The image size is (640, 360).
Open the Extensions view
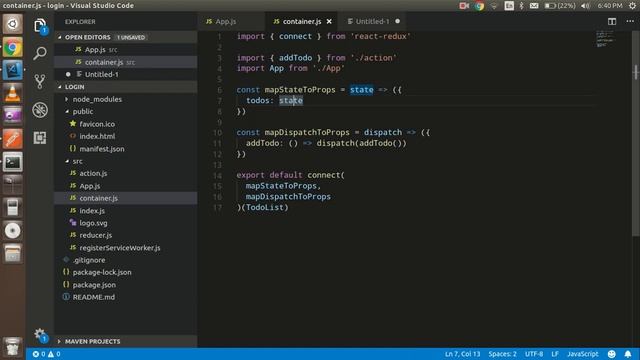[x=40, y=138]
